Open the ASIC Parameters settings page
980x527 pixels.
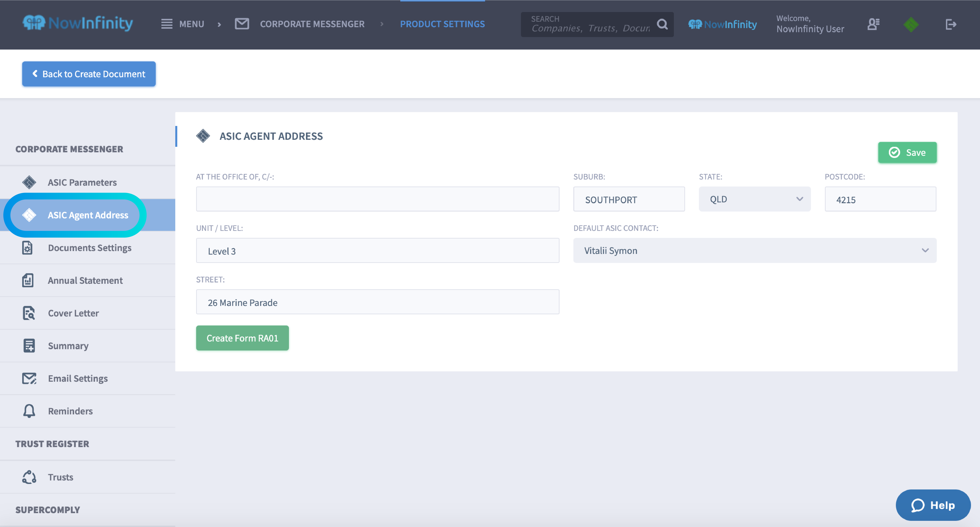point(82,183)
